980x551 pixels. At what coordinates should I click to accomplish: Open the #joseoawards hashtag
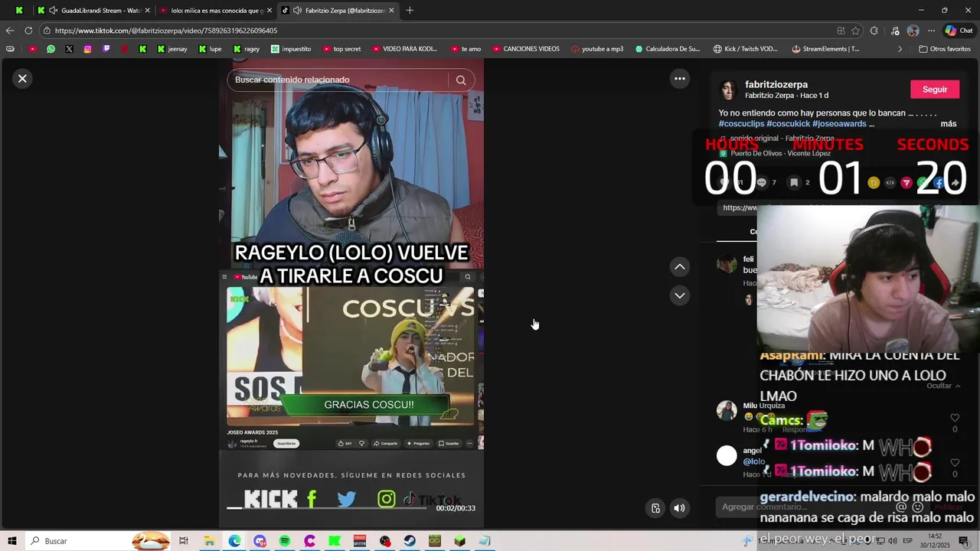click(x=839, y=124)
